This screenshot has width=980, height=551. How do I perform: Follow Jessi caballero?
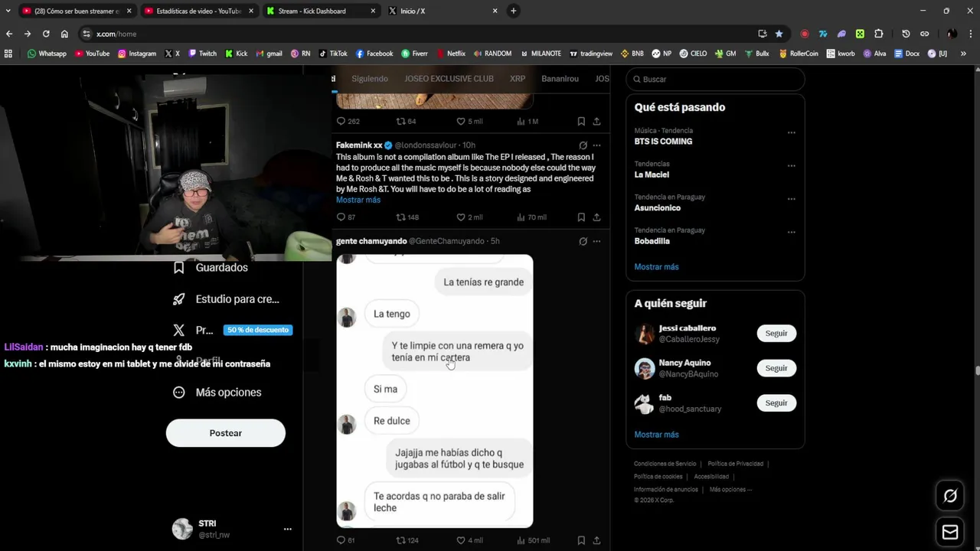[776, 334]
